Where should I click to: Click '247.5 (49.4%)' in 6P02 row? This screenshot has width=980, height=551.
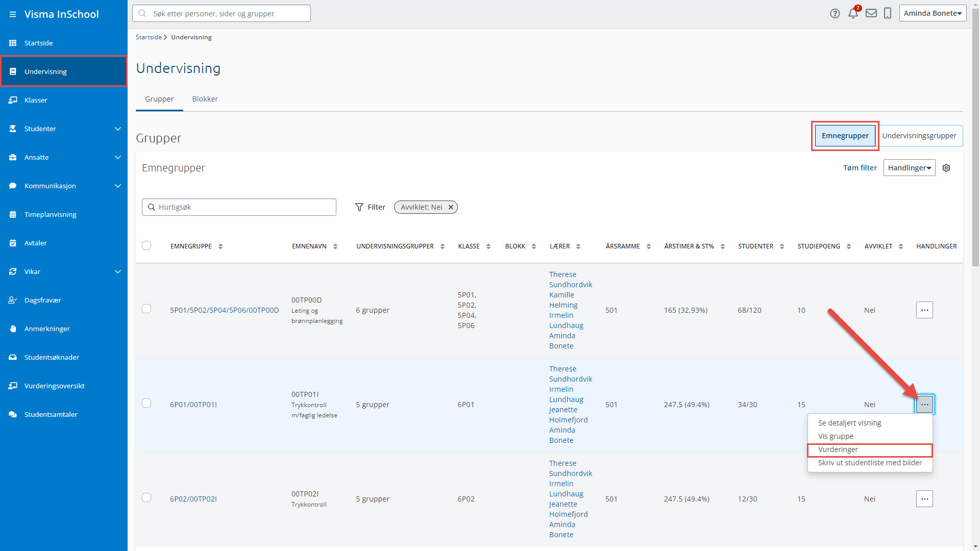(687, 499)
